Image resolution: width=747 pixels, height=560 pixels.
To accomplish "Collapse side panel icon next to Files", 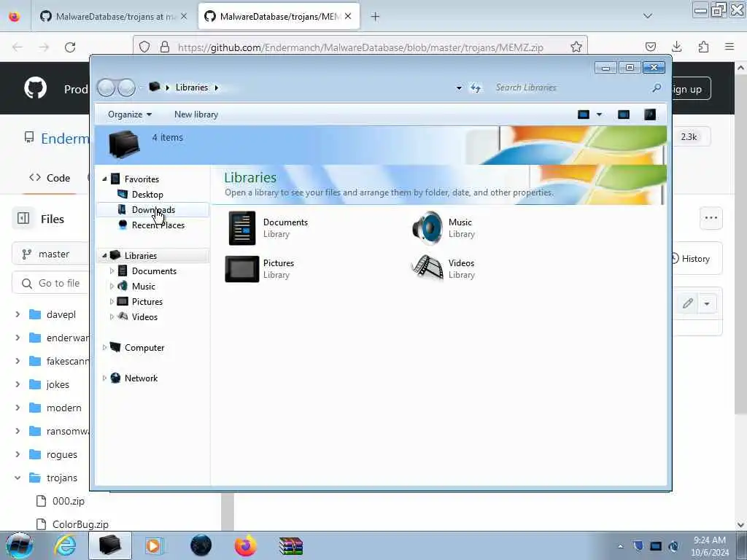I will [23, 219].
